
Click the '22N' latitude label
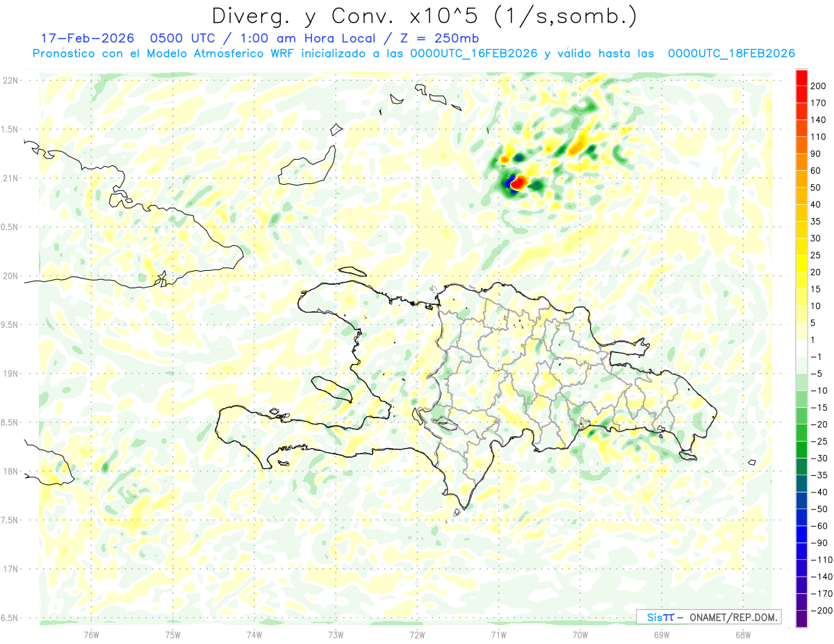pyautogui.click(x=10, y=81)
